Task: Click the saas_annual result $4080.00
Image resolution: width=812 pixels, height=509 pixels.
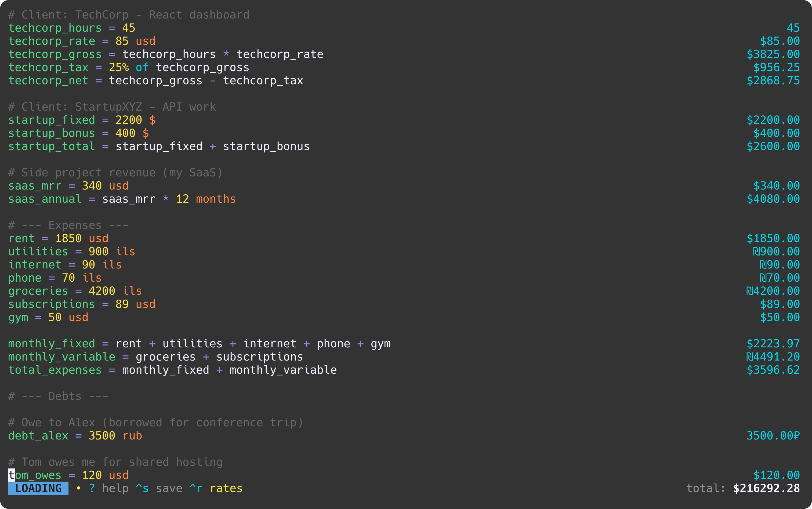Action: point(773,199)
